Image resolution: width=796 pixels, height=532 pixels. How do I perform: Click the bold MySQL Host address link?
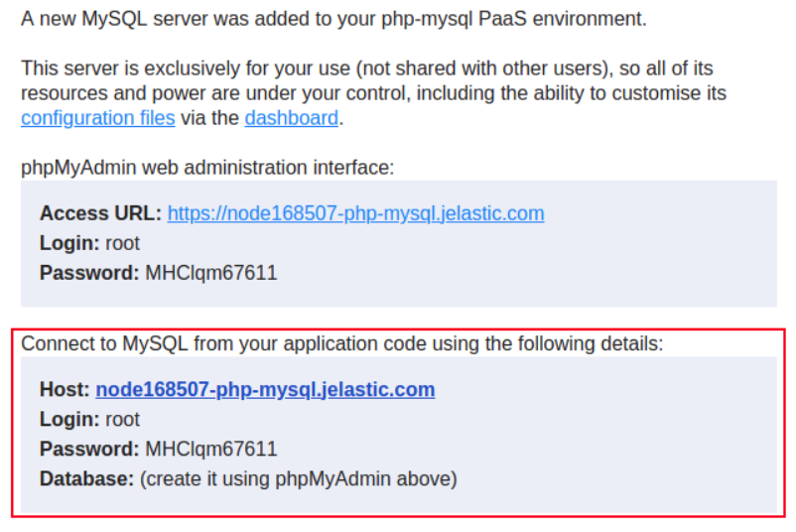coord(265,390)
